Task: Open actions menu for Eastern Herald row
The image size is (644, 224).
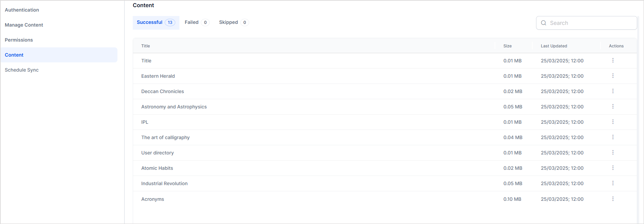Action: tap(613, 76)
